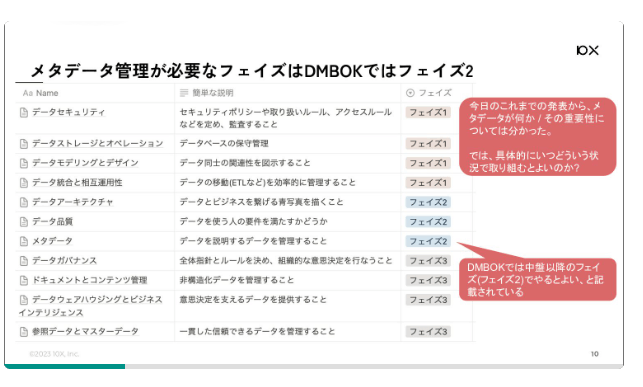Click the ©2023 10X, Inc. footer text

(54, 354)
